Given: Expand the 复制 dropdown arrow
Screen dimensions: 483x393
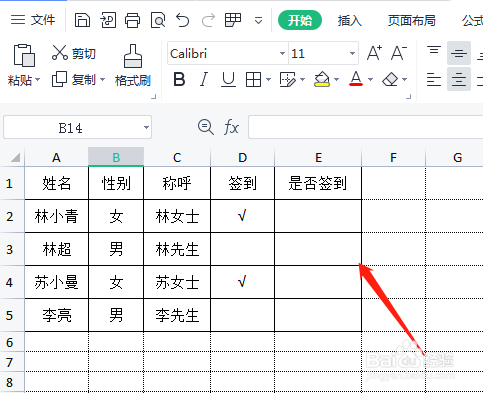Looking at the screenshot, I should pyautogui.click(x=102, y=80).
